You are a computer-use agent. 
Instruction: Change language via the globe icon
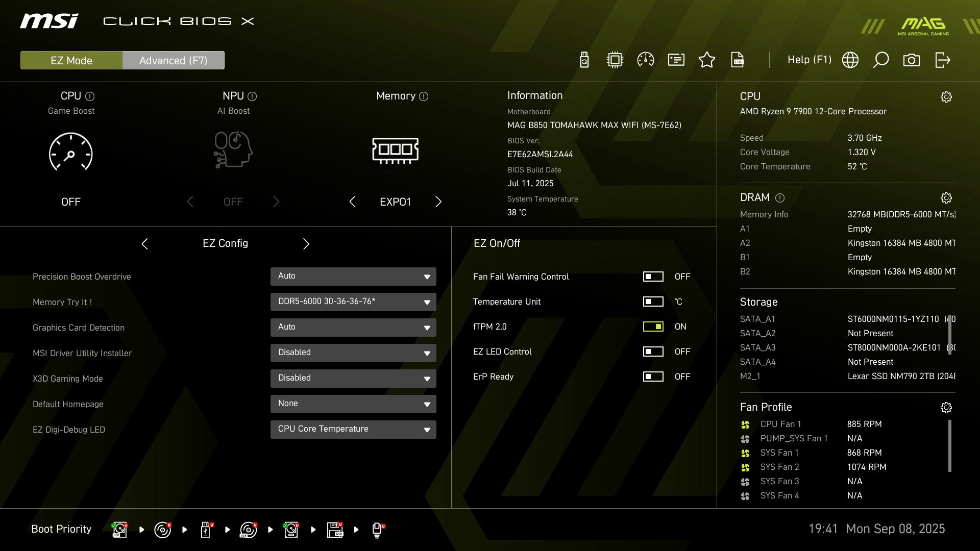point(850,60)
